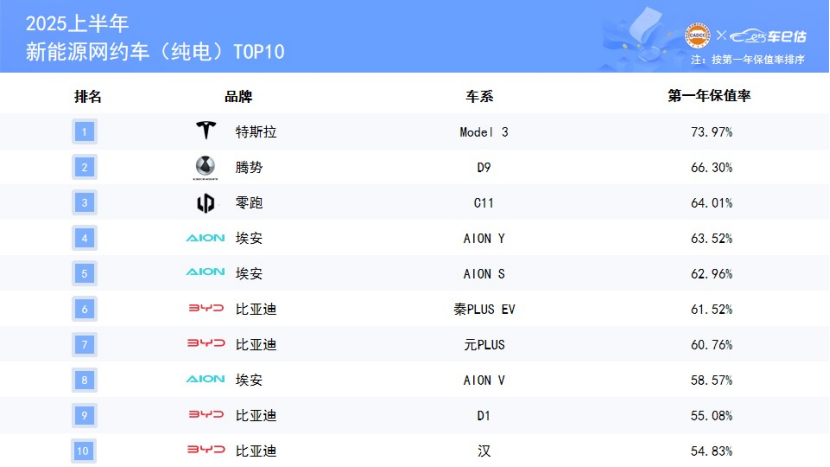Click the 排名 column header
Viewport: 830px width, 467px height.
pos(88,97)
